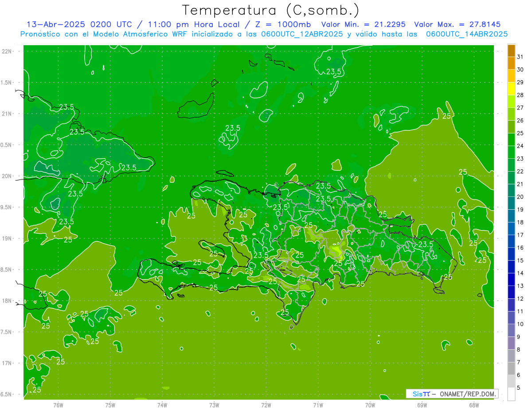532x411 pixels.
Task: Click the color scale label 31
Action: [x=520, y=57]
